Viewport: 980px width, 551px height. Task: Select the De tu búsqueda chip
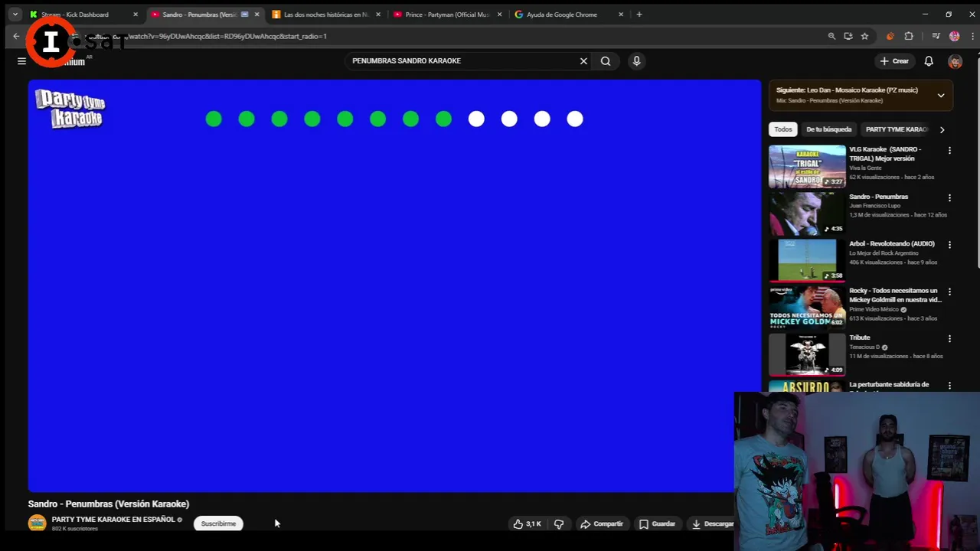828,129
